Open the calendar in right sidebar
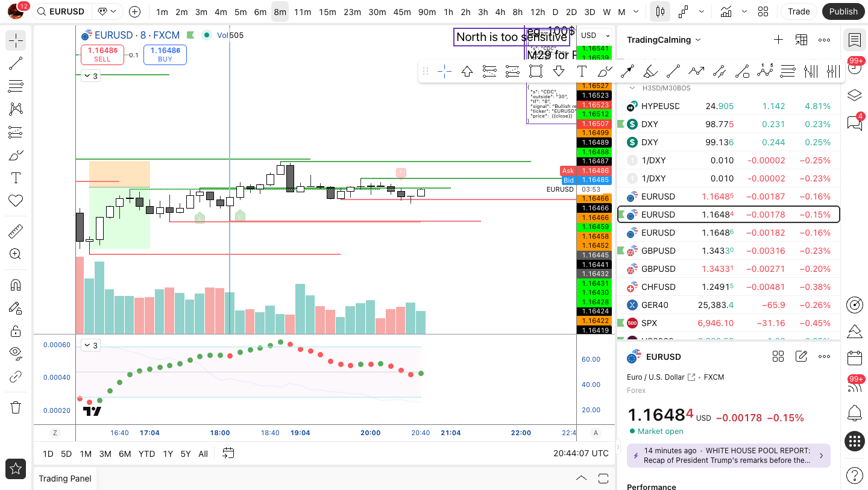 point(854,358)
